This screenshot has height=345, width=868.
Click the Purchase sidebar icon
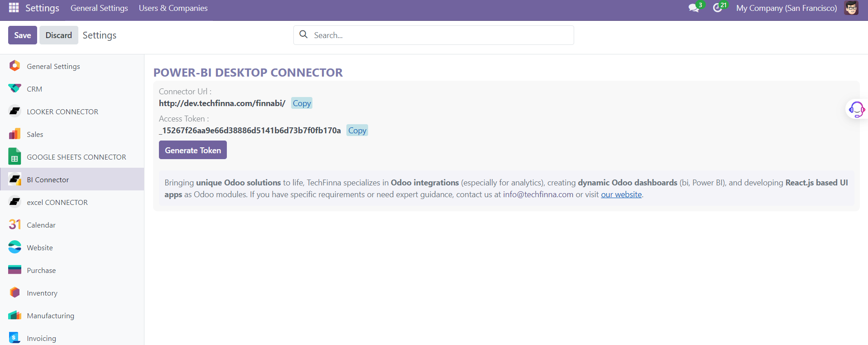(x=14, y=270)
